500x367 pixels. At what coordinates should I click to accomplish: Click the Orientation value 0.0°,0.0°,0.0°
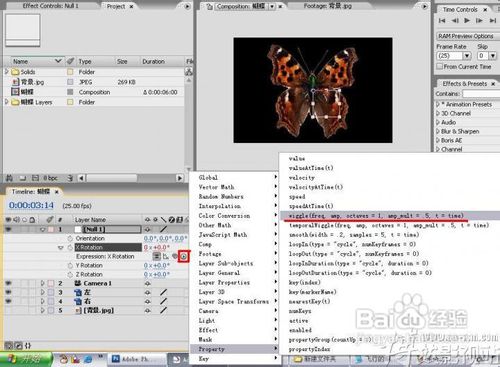click(x=165, y=238)
